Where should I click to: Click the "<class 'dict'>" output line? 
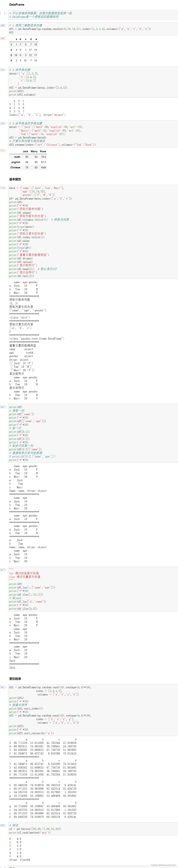click(20, 317)
